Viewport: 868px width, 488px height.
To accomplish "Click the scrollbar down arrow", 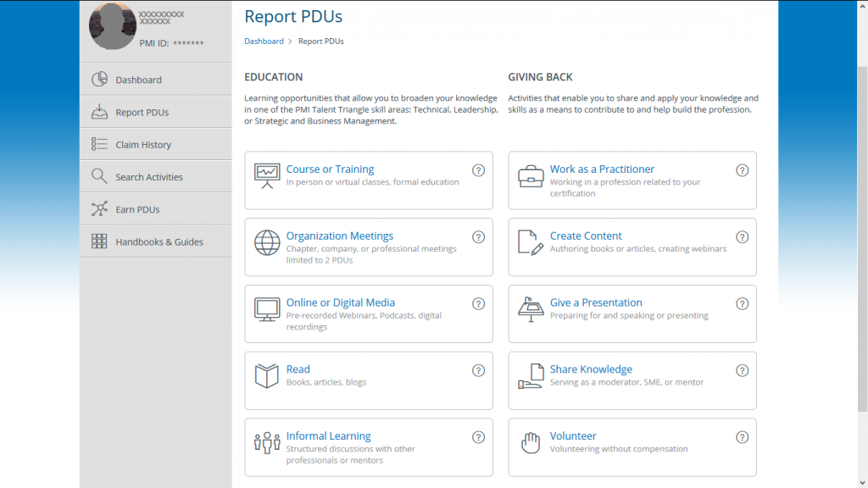I will (x=862, y=483).
